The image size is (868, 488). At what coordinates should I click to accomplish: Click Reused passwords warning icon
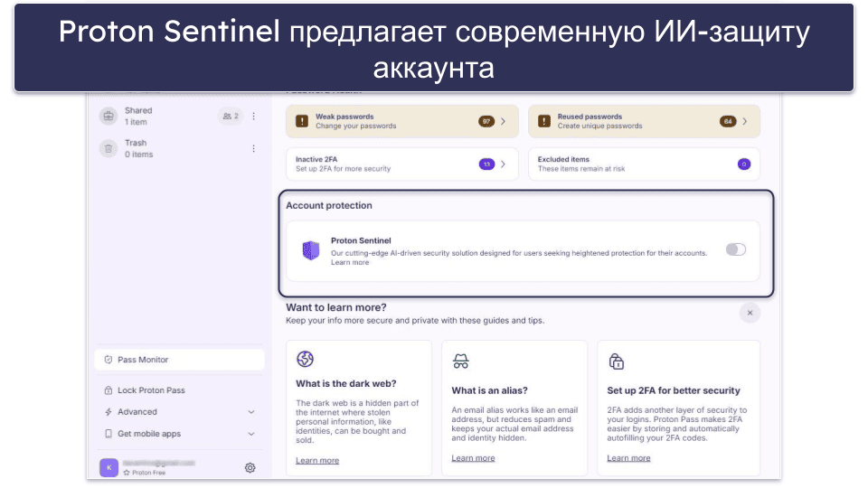[x=544, y=121]
